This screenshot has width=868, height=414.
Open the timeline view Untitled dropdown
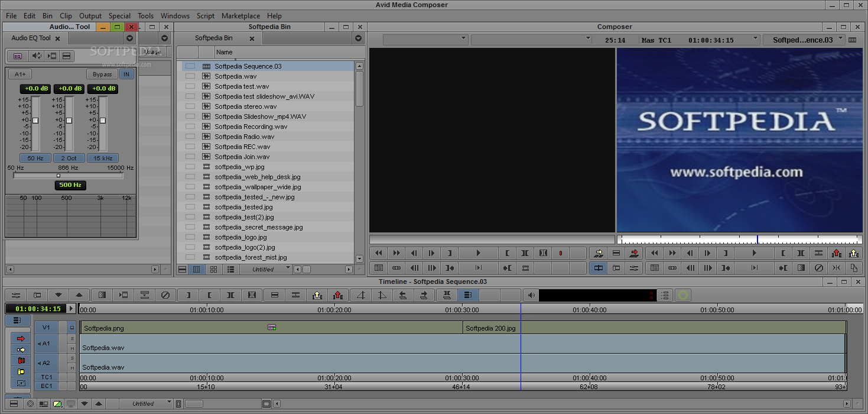[x=145, y=404]
